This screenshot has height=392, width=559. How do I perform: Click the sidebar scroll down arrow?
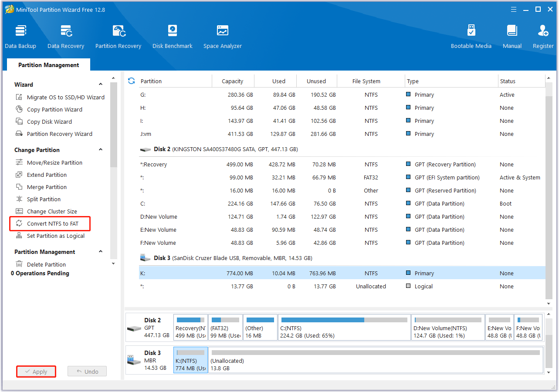click(113, 264)
